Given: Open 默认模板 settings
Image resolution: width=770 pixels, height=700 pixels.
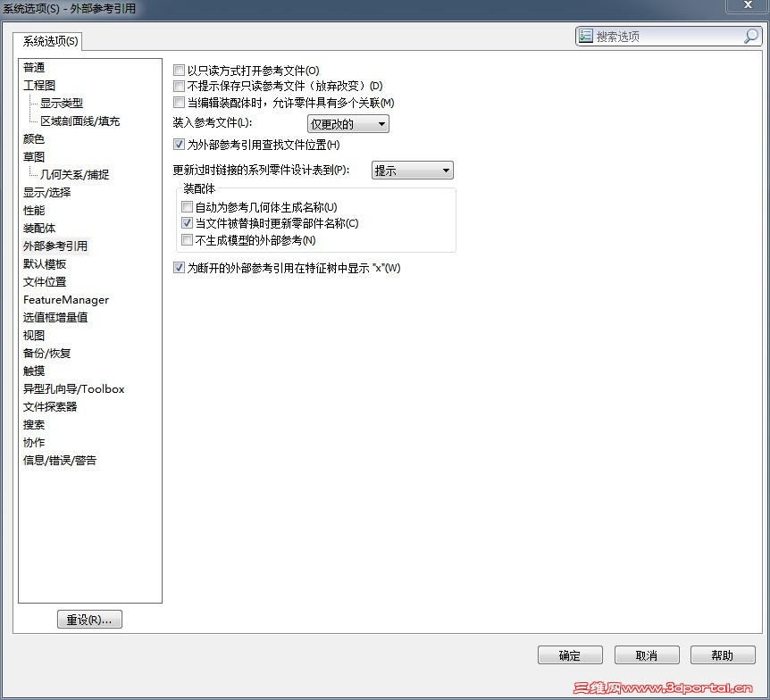Looking at the screenshot, I should pyautogui.click(x=45, y=264).
